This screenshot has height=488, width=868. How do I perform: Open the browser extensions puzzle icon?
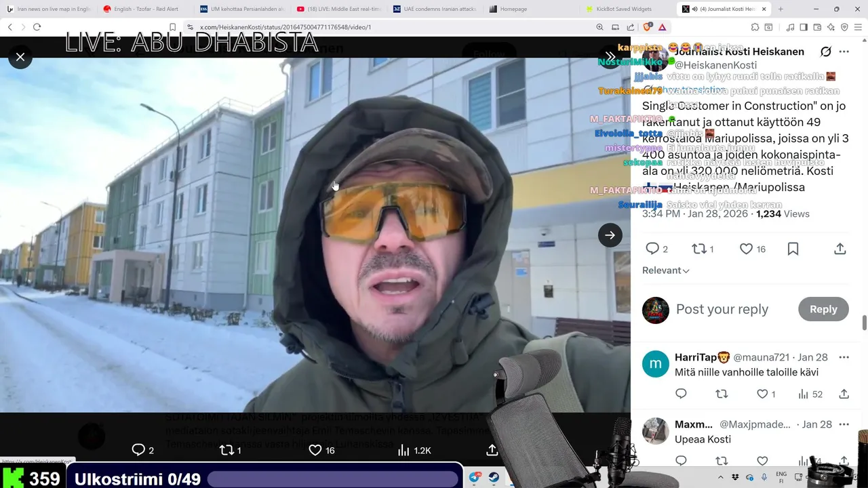(755, 27)
